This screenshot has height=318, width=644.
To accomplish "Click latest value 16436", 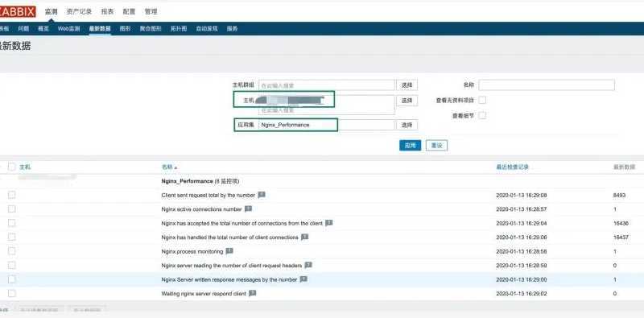I will pyautogui.click(x=621, y=224).
